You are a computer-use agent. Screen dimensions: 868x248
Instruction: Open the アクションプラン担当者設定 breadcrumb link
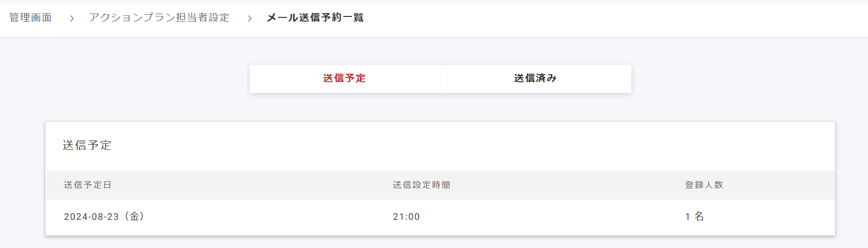[159, 18]
